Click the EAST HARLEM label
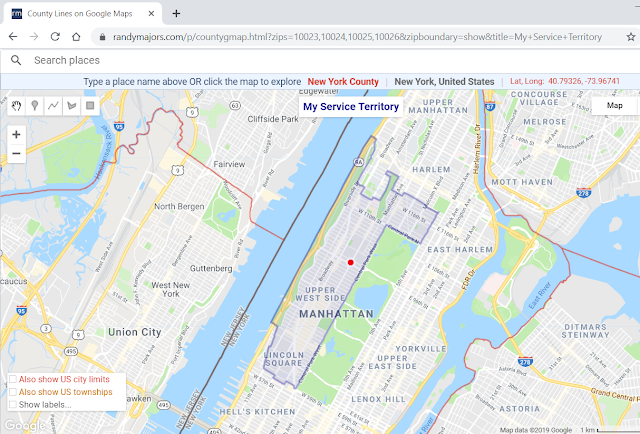This screenshot has width=640, height=434. pos(460,249)
